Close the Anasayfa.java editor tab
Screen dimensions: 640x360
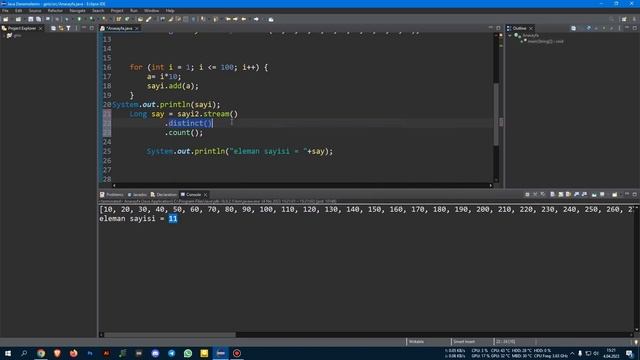[137, 28]
